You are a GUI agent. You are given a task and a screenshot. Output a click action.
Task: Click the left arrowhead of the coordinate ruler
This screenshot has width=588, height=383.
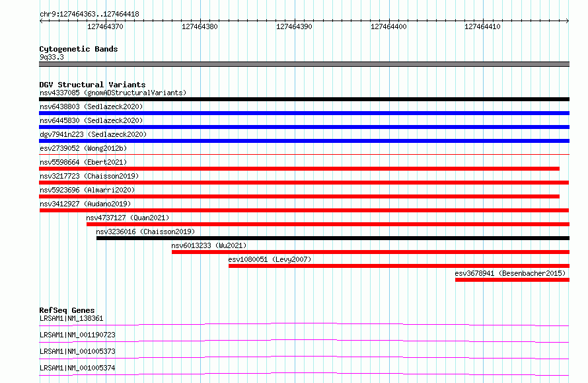[41, 21]
